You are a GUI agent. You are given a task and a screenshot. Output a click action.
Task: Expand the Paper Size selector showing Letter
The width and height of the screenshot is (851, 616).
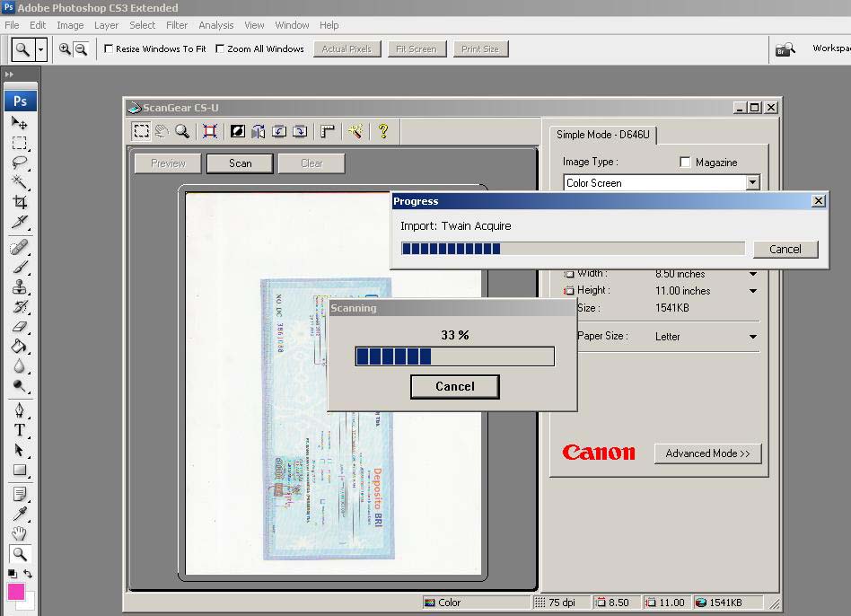click(754, 336)
